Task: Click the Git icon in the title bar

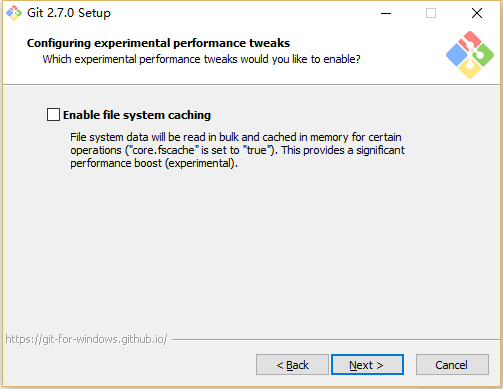Action: tap(14, 13)
